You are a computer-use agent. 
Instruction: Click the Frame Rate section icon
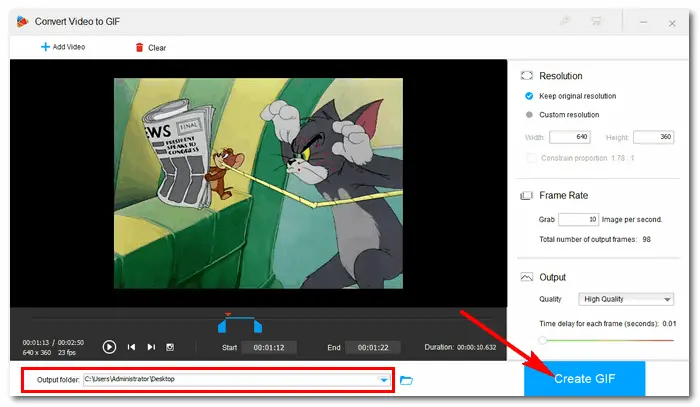527,195
